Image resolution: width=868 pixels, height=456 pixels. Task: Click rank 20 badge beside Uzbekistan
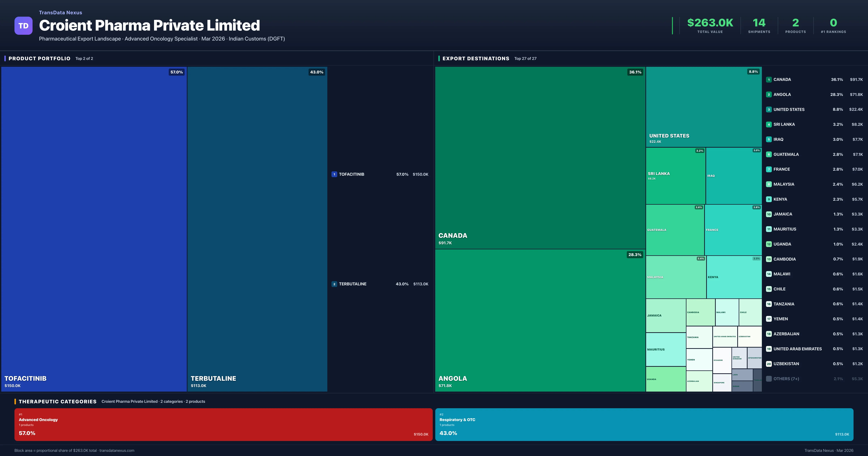click(x=769, y=364)
